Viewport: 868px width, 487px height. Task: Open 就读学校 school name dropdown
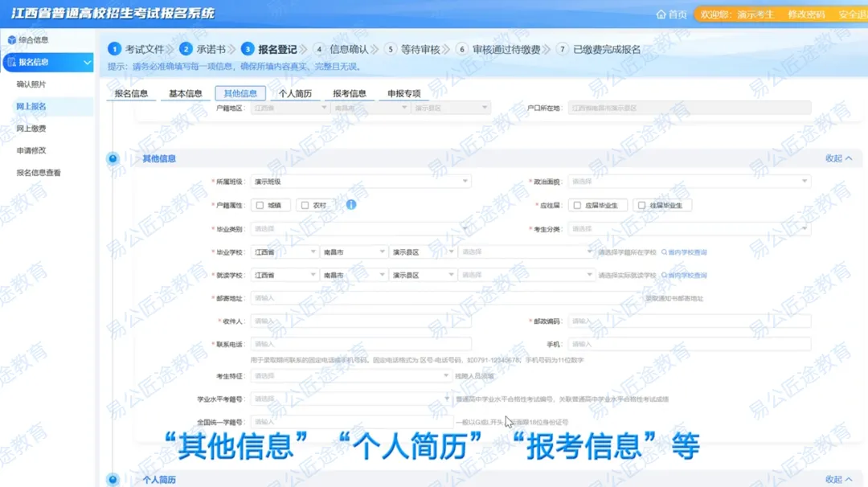526,275
